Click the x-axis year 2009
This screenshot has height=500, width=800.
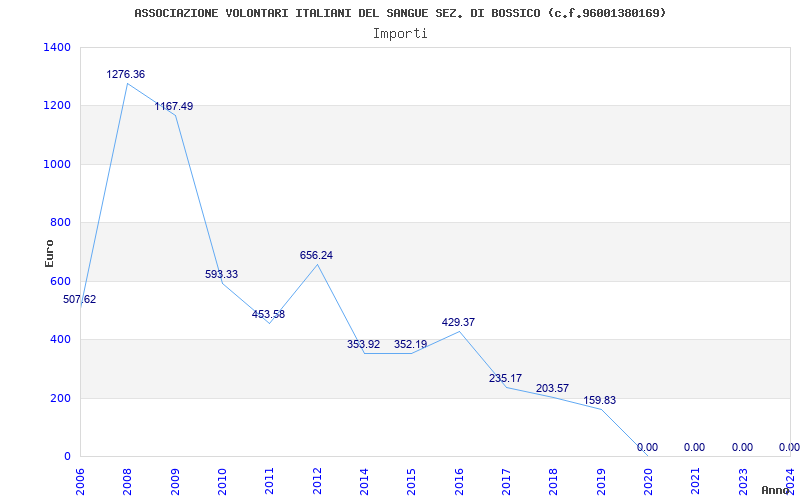point(174,482)
